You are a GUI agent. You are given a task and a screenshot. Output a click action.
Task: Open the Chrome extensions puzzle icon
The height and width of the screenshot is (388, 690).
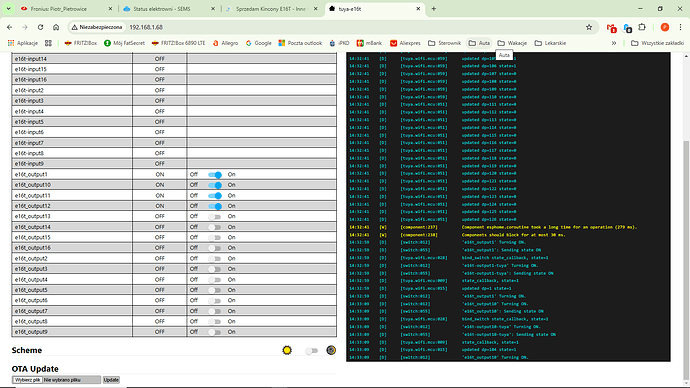coord(642,27)
